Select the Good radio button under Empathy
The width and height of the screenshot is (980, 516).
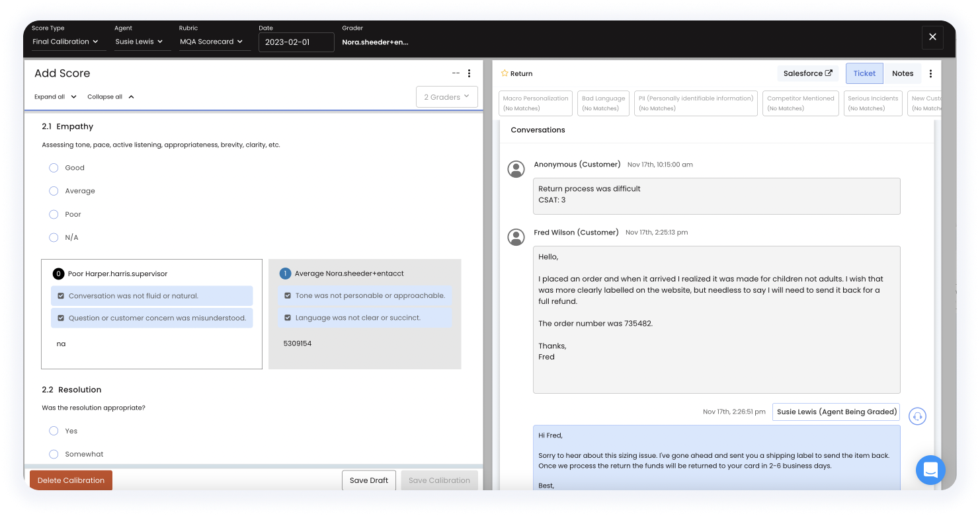pyautogui.click(x=54, y=168)
